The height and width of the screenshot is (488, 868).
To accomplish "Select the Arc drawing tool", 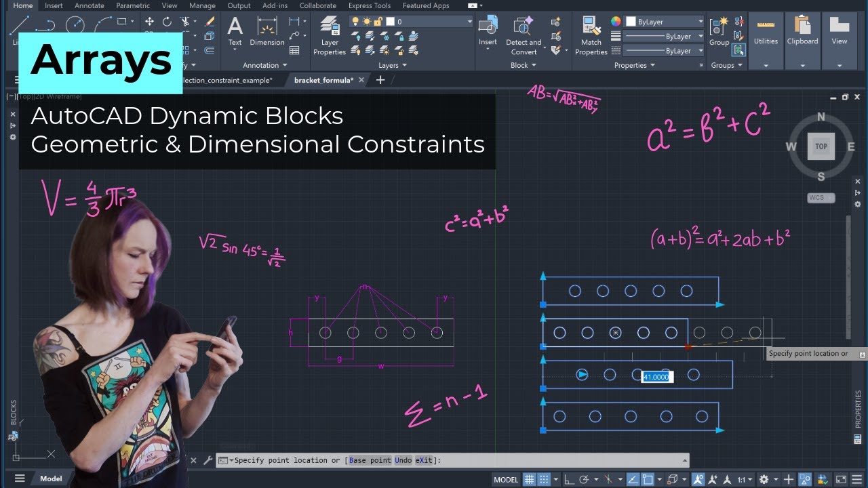I will [104, 24].
